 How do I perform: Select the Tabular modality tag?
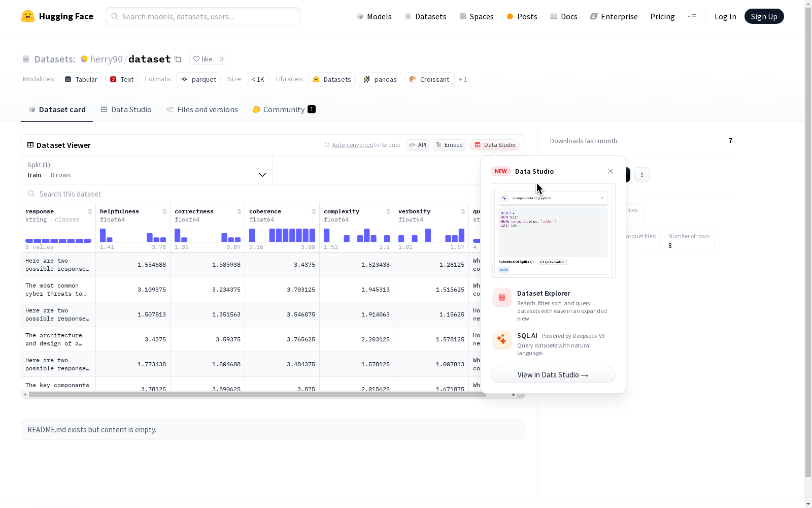coord(81,79)
